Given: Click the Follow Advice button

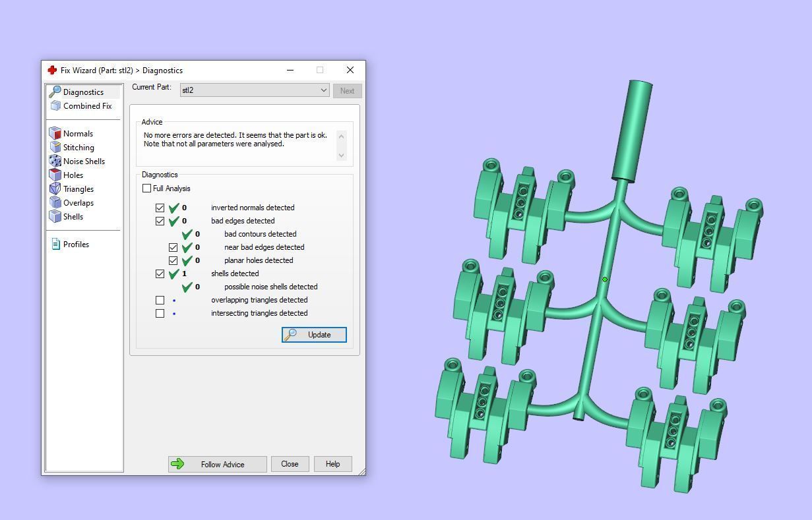Looking at the screenshot, I should point(218,464).
